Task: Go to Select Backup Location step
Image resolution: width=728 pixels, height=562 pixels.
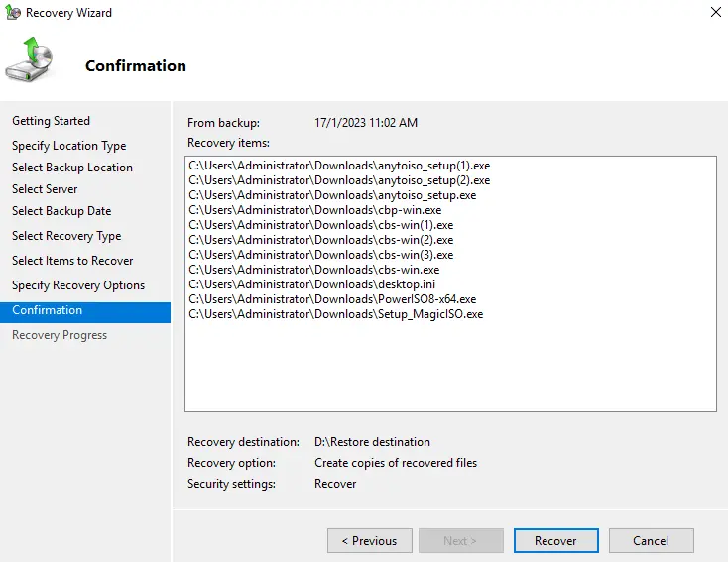Action: [71, 168]
